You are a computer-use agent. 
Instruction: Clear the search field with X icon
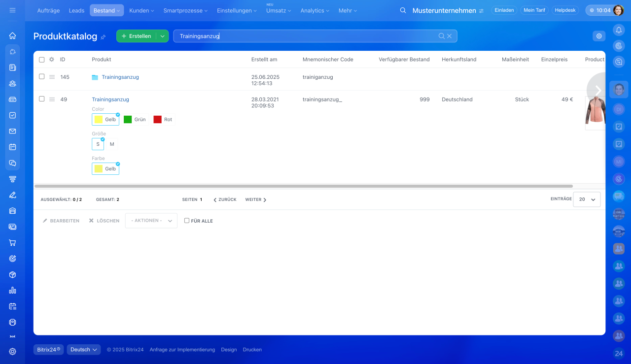point(449,36)
